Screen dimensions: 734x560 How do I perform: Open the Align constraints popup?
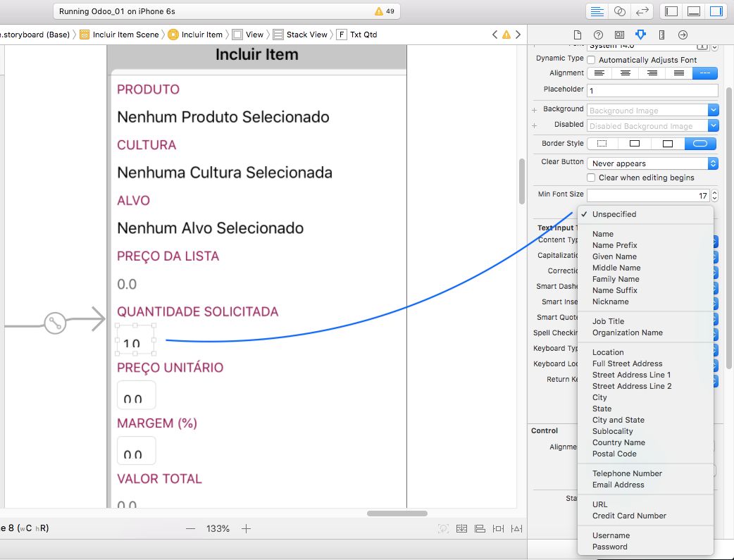[x=480, y=528]
